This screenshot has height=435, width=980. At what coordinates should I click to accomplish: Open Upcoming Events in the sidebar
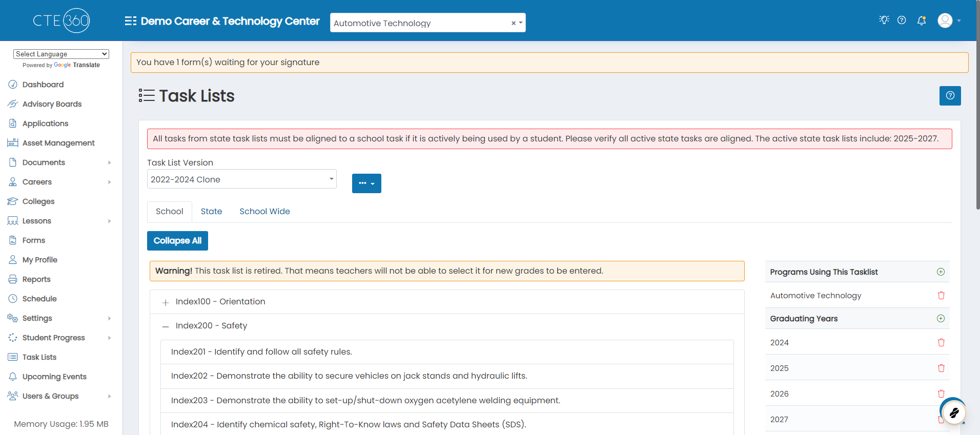[x=54, y=377]
